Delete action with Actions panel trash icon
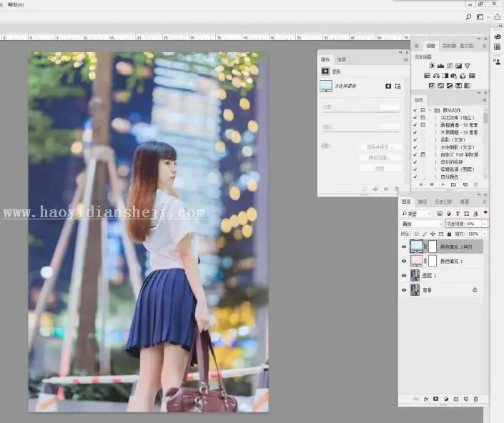The height and width of the screenshot is (423, 504). 475,184
